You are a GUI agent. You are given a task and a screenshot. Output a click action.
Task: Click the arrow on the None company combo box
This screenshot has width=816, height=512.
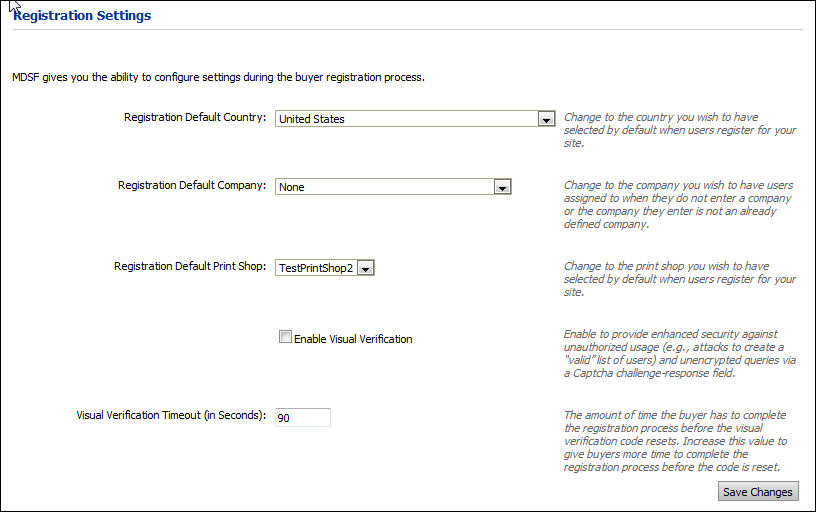(502, 187)
